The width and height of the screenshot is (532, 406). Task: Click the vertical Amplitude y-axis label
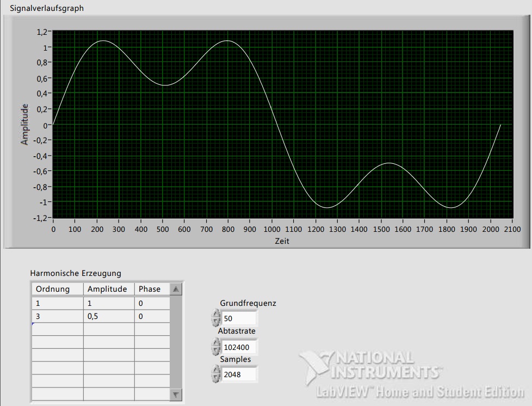(24, 124)
